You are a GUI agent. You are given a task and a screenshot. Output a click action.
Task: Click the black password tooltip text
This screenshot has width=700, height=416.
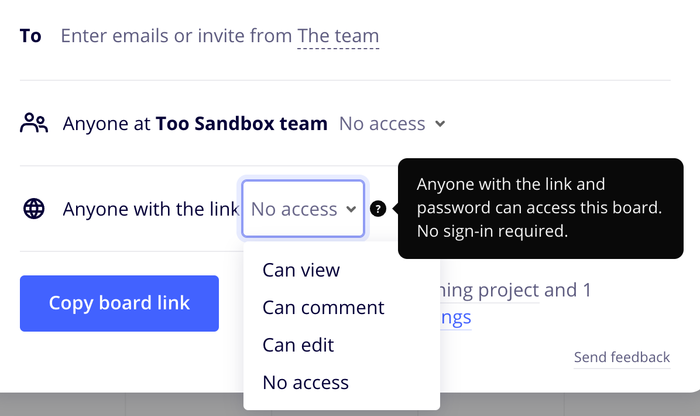click(x=539, y=209)
